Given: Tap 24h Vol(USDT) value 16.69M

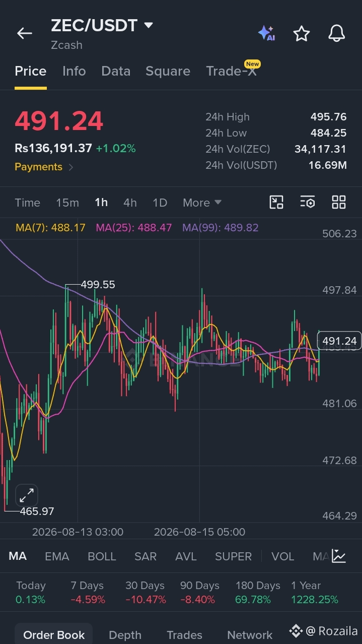Looking at the screenshot, I should (328, 165).
